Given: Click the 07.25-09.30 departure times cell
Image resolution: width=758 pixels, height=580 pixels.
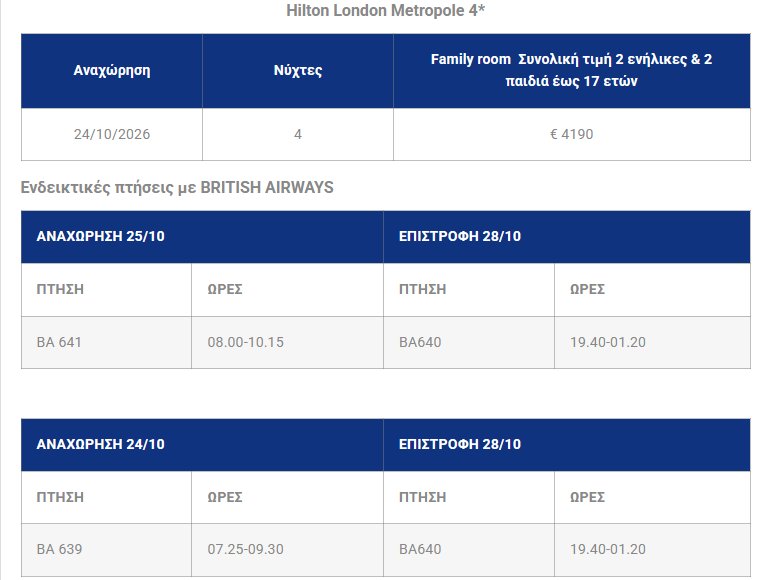Looking at the screenshot, I should pyautogui.click(x=287, y=550).
